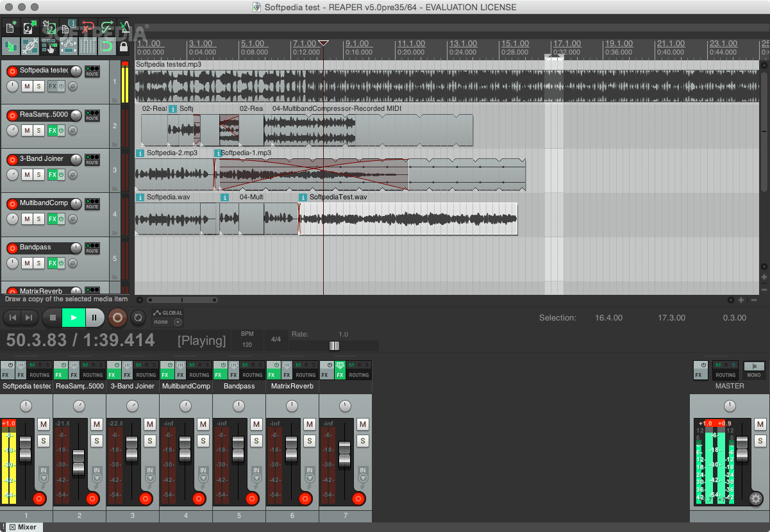Screen dimensions: 770x532
Task: Open MASTER settings gear icon
Action: [756, 499]
